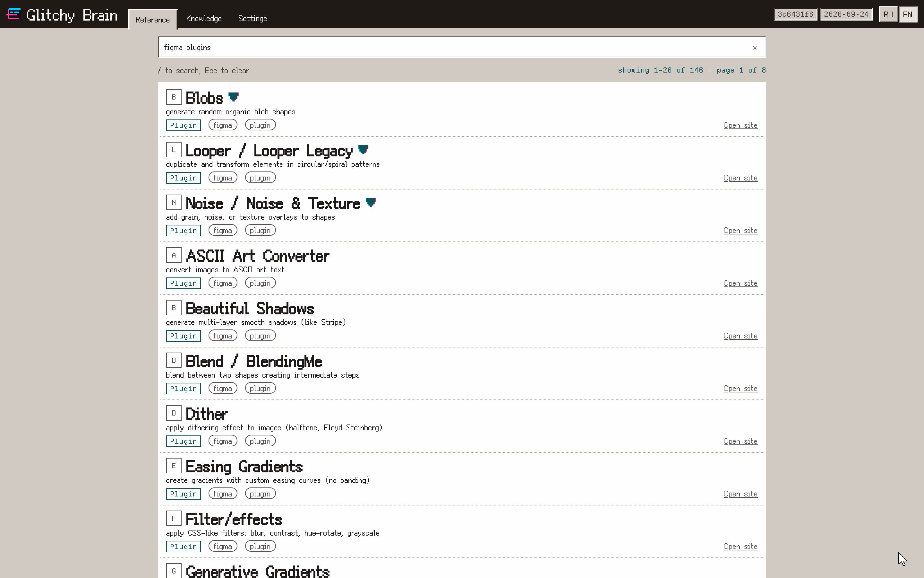Click the F letter icon beside Filter/effects
Image resolution: width=924 pixels, height=578 pixels.
[174, 519]
